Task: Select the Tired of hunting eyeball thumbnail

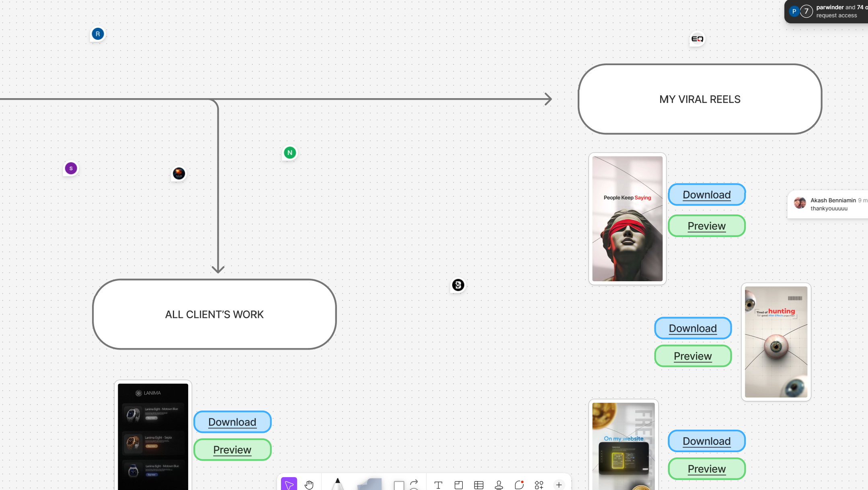Action: (x=776, y=342)
